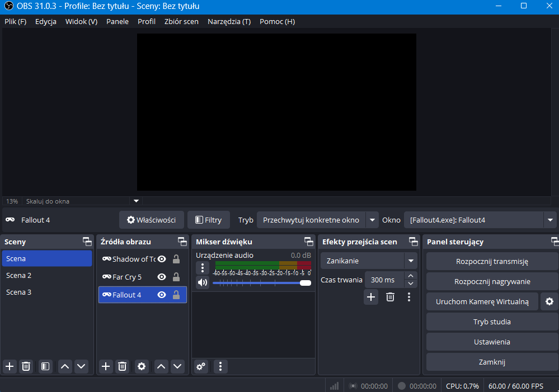
Task: Open the Okno window selection dropdown
Action: point(551,220)
